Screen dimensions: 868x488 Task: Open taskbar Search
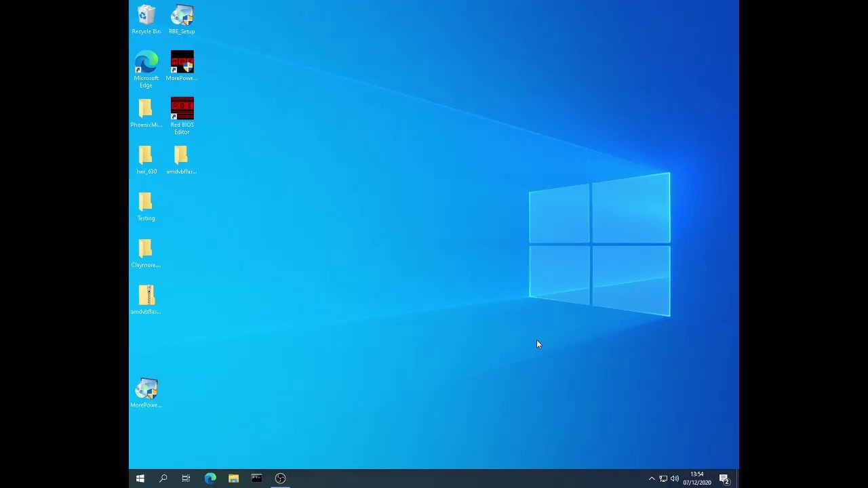pyautogui.click(x=163, y=479)
